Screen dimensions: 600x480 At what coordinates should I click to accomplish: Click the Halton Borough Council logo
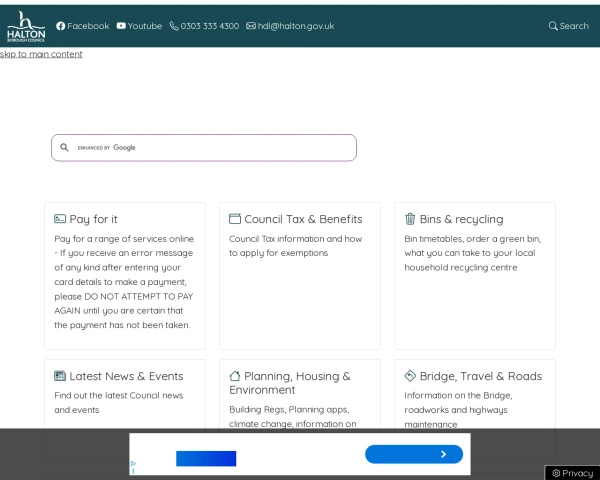pos(26,26)
